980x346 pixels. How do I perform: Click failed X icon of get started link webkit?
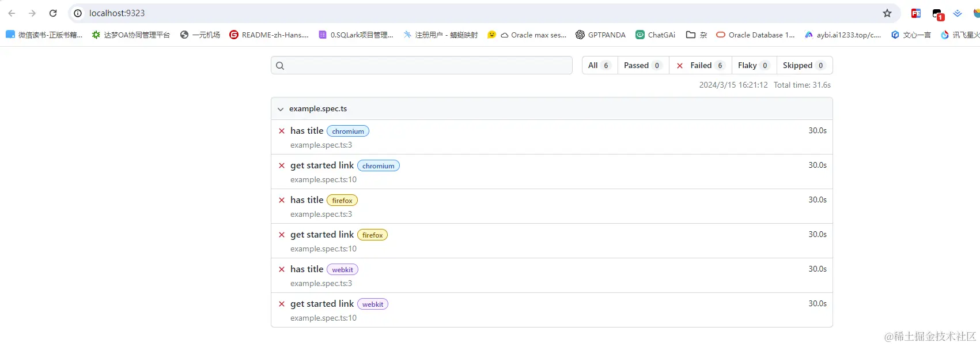tap(282, 304)
